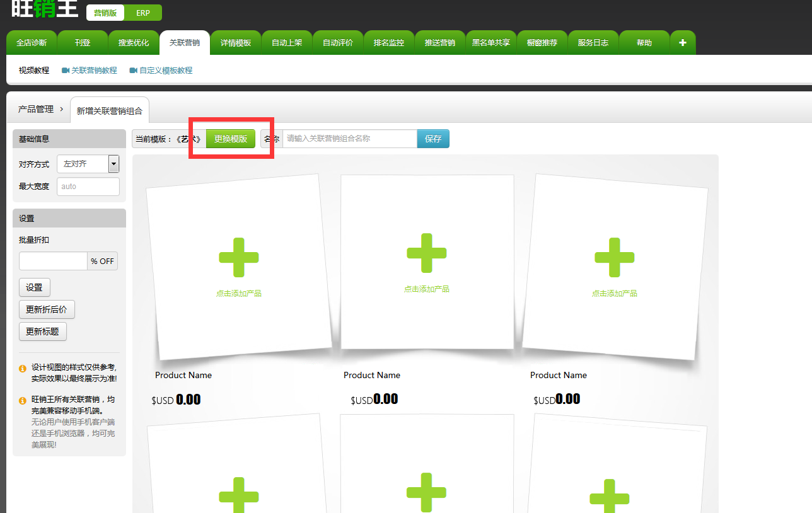Click the 最大宽度 auto input box
812x513 pixels.
click(88, 187)
